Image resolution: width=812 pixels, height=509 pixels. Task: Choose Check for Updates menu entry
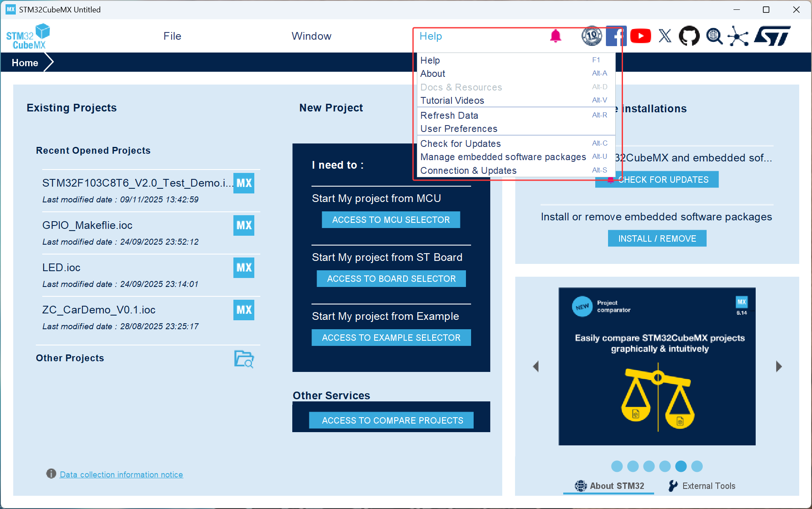pos(516,143)
